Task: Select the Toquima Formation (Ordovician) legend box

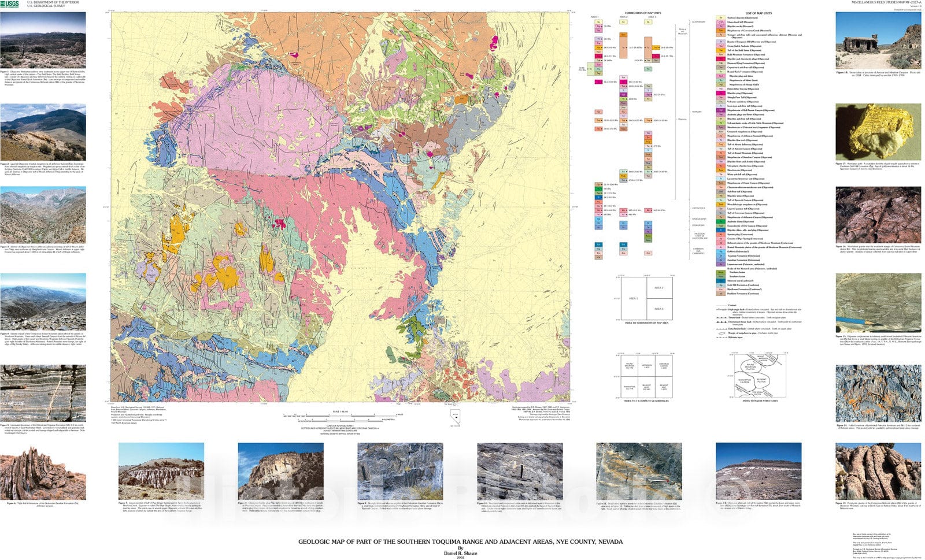Action: tap(720, 256)
